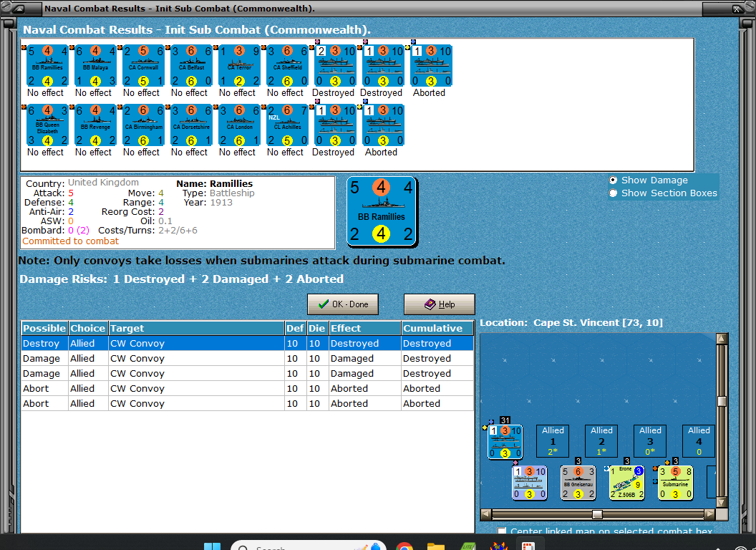Open the window system menu icon
This screenshot has width=756, height=550.
(19, 8)
